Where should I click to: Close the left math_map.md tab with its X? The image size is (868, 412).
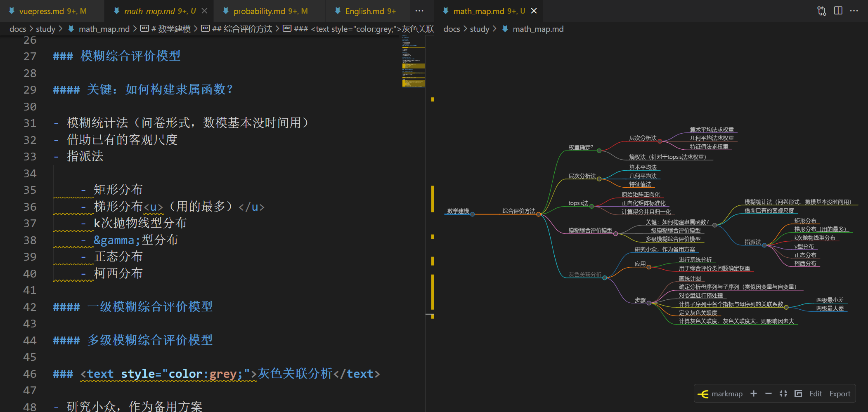(204, 11)
